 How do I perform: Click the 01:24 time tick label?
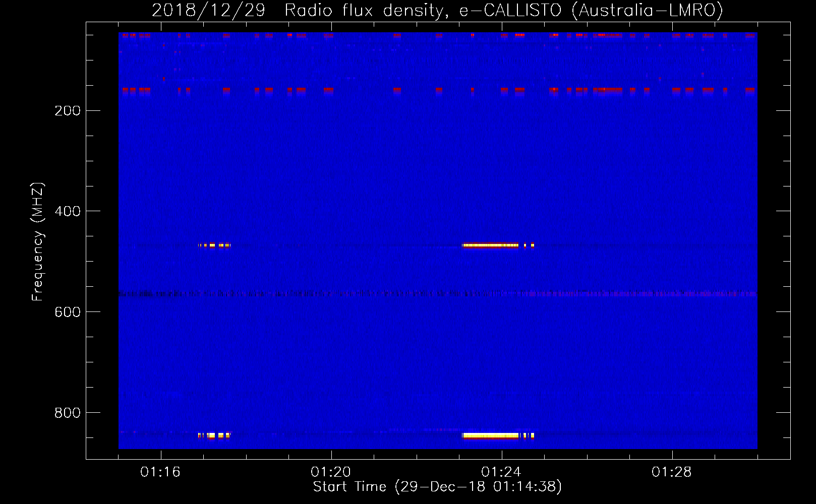click(501, 472)
